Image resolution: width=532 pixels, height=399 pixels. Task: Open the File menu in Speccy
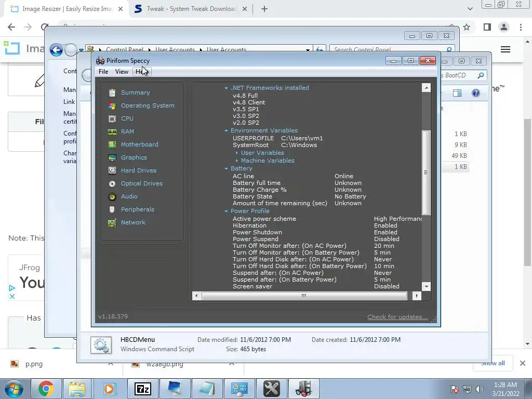[103, 72]
